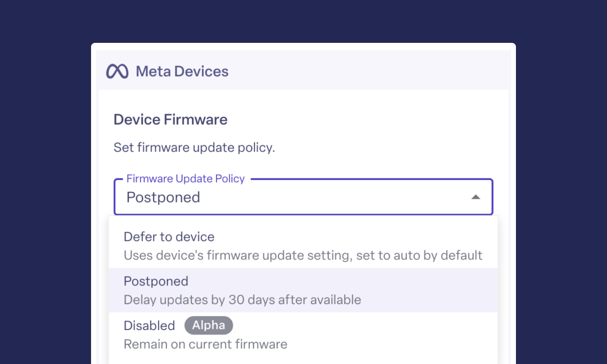Choose the Postponed policy option

(x=303, y=290)
